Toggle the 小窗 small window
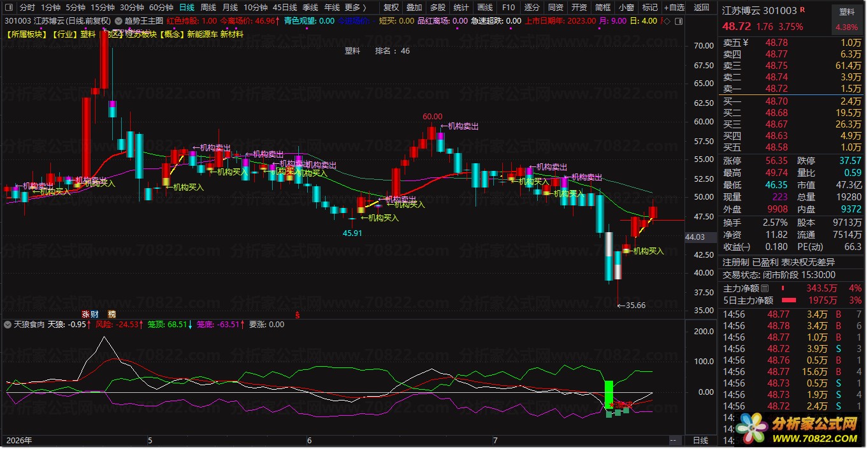 pyautogui.click(x=626, y=8)
